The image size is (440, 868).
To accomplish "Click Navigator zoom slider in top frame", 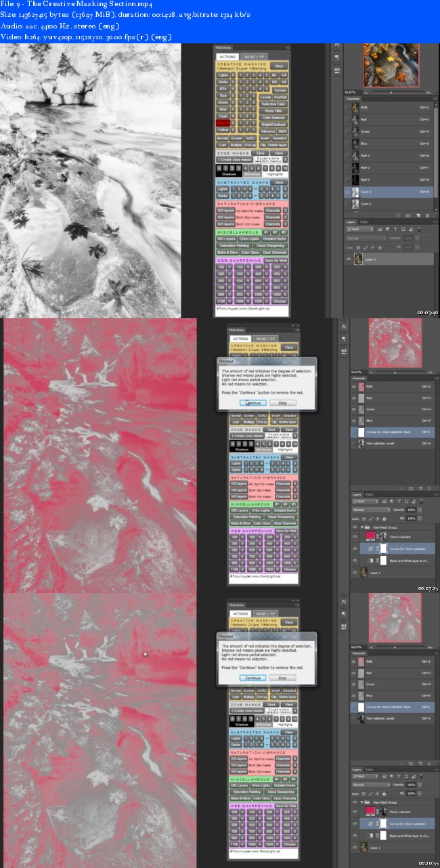I will [x=397, y=92].
